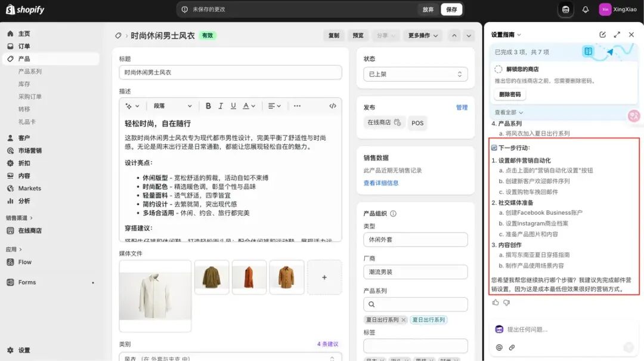This screenshot has height=361, width=644.
Task: Open the HTML code view icon
Action: coord(333,106)
